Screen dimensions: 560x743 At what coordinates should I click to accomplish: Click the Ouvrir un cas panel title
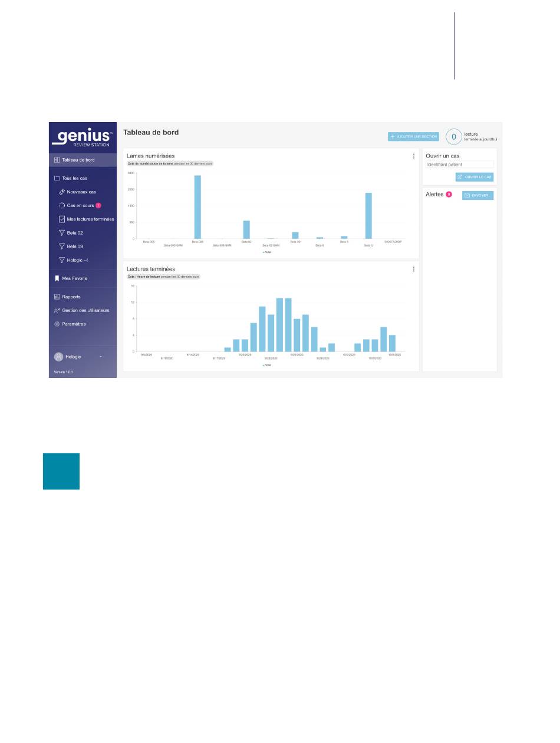tap(443, 156)
